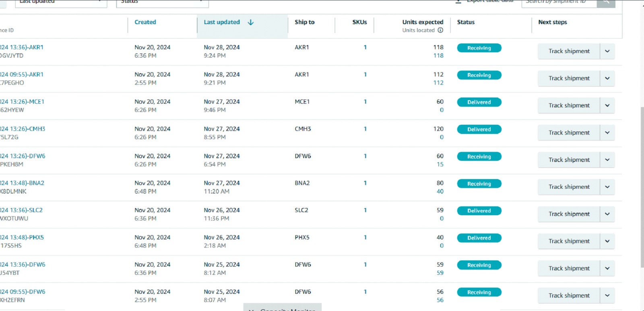Open action dropdown for SLC2 shipment
Viewport: 644px width, 311px height.
click(607, 214)
